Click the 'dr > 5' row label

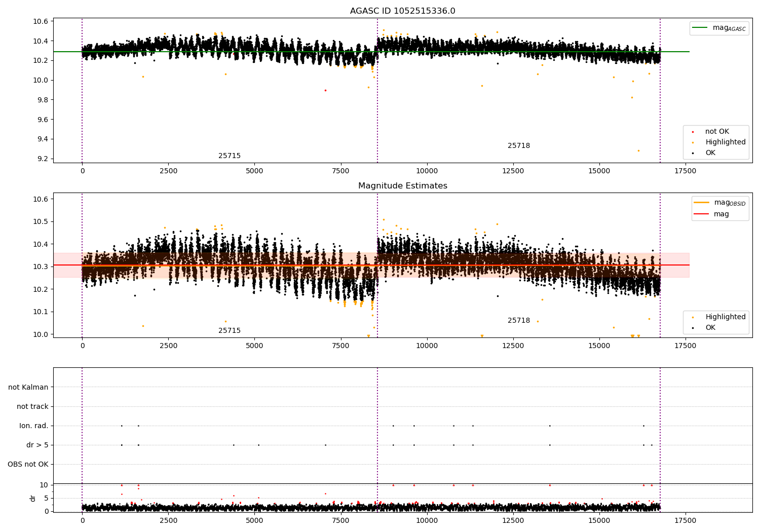tap(37, 445)
